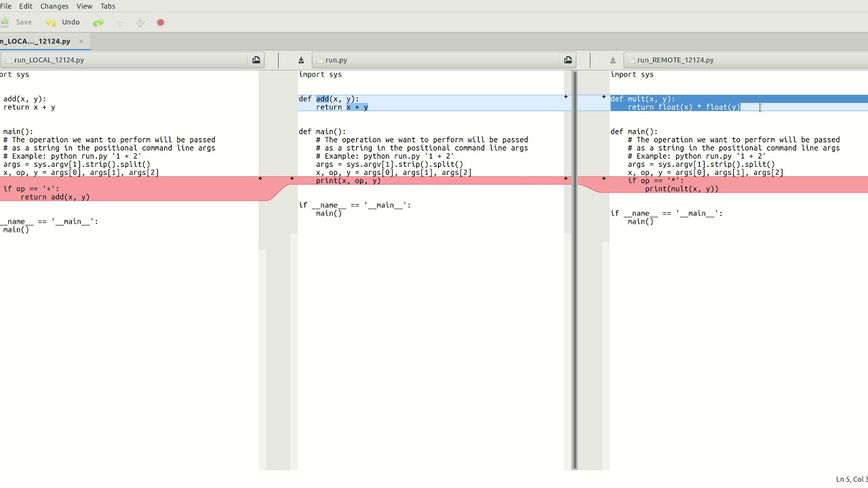Click the middle pane vertical scrollbar
868x488 pixels.
[x=574, y=269]
